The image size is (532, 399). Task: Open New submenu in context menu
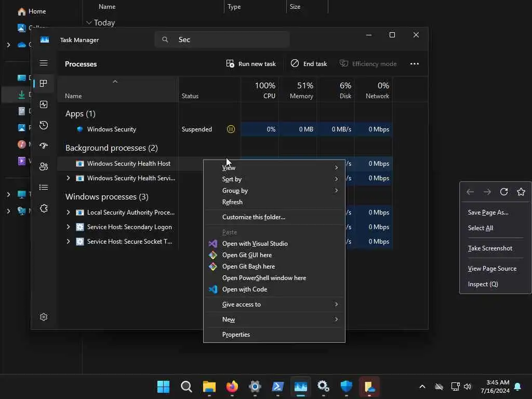[274, 320]
